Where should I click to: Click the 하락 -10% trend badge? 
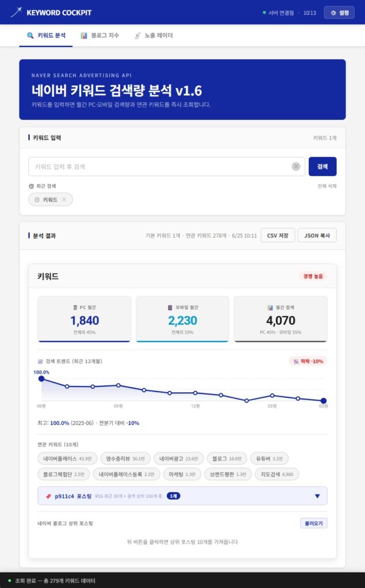tap(308, 361)
